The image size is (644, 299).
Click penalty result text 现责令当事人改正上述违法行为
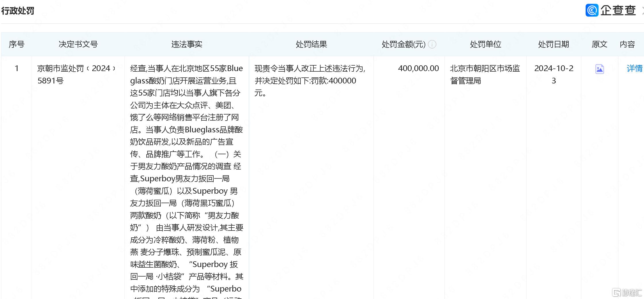309,68
